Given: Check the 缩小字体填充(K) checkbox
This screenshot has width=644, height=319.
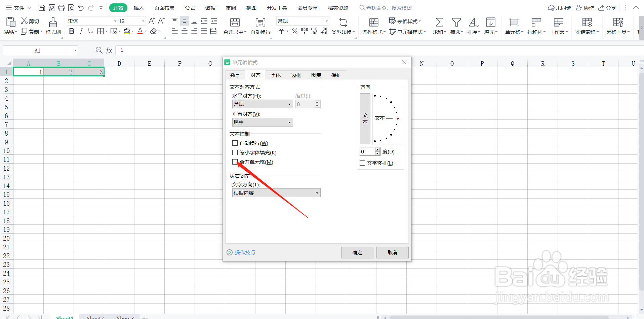Looking at the screenshot, I should coord(235,152).
